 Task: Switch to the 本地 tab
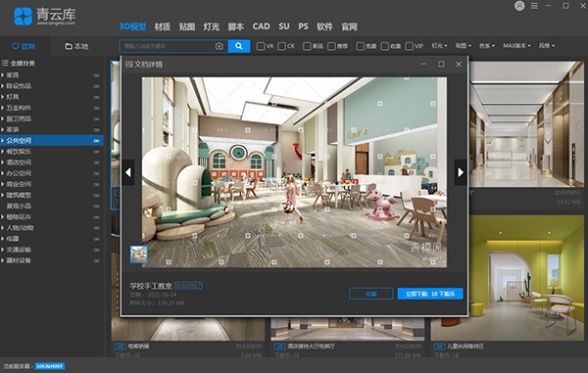coord(76,46)
